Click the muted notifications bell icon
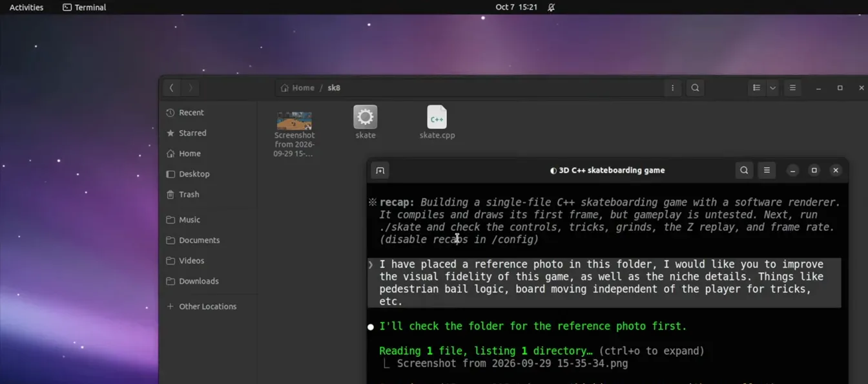Image resolution: width=868 pixels, height=384 pixels. coord(551,7)
